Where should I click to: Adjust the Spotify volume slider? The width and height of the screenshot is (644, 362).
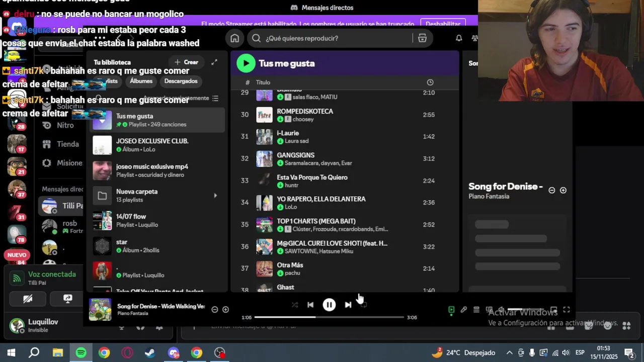pyautogui.click(x=525, y=310)
